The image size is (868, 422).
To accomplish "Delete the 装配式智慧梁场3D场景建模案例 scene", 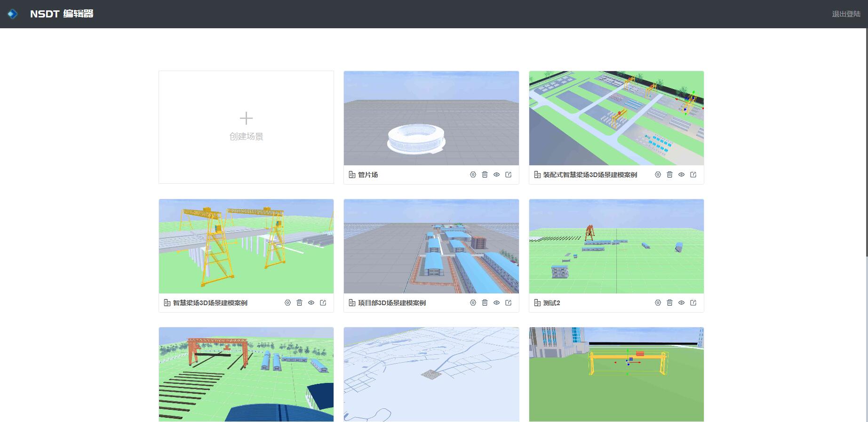I will [x=669, y=175].
